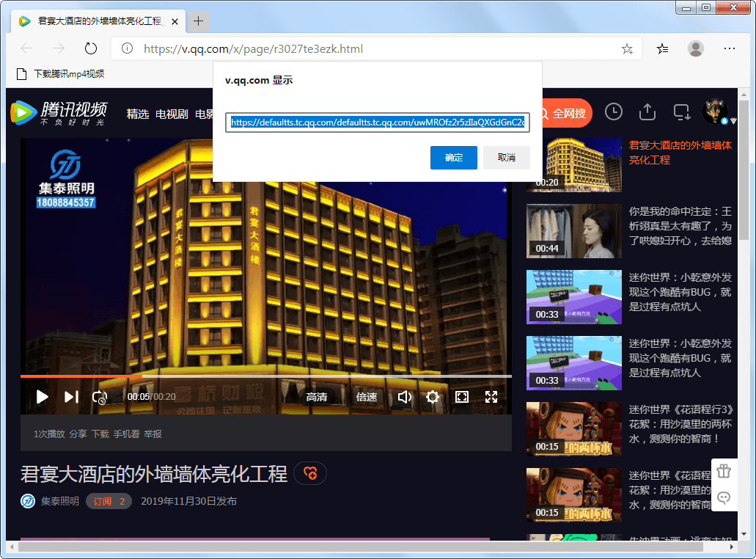Screen dimensions: 756x559
Task: Select the URL text field in dialog
Action: point(378,123)
